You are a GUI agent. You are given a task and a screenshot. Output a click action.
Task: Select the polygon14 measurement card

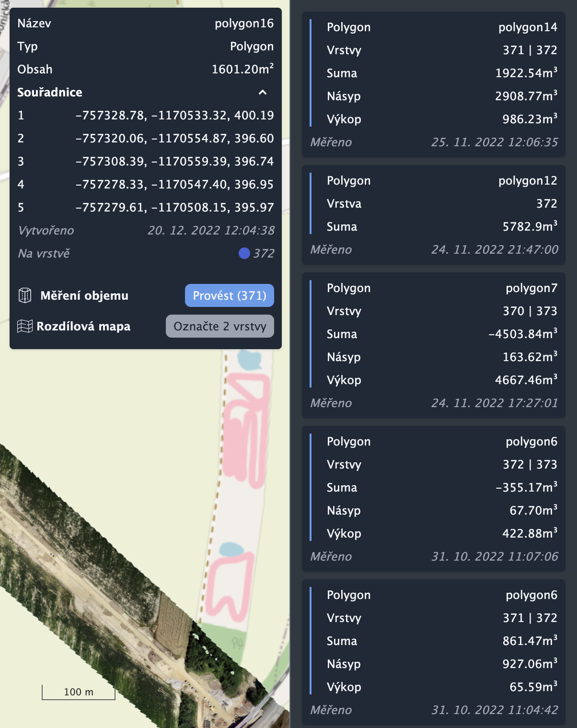click(x=433, y=84)
